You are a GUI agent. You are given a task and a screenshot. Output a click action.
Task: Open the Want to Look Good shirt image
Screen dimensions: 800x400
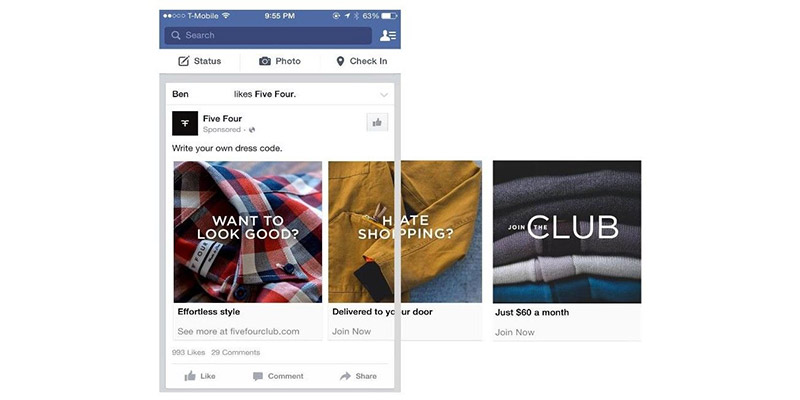[x=248, y=232]
